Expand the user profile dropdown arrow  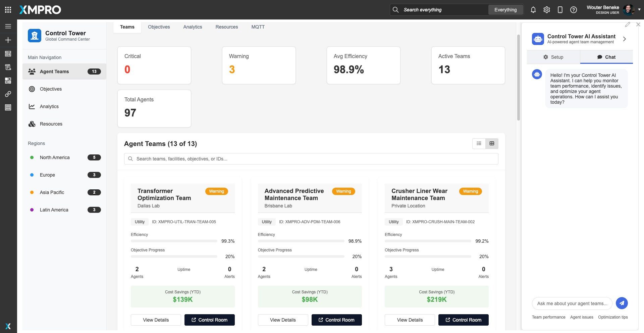[x=639, y=10]
